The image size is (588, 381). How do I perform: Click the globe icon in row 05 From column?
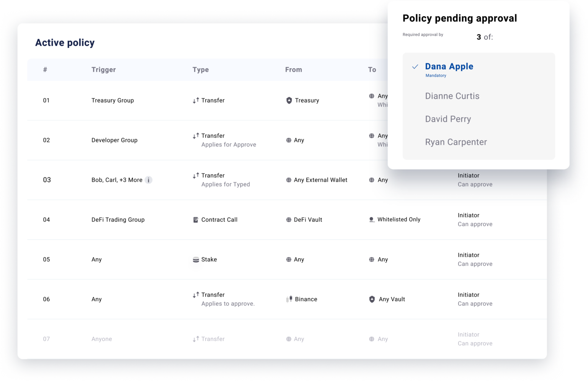[289, 259]
